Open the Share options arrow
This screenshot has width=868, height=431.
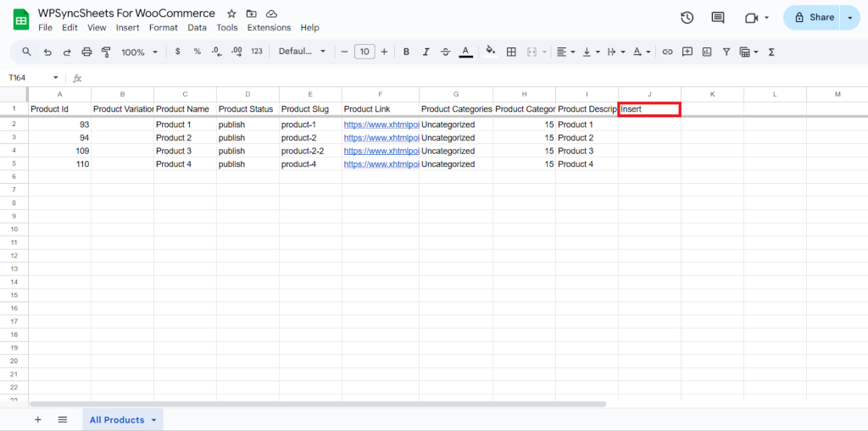pos(850,18)
